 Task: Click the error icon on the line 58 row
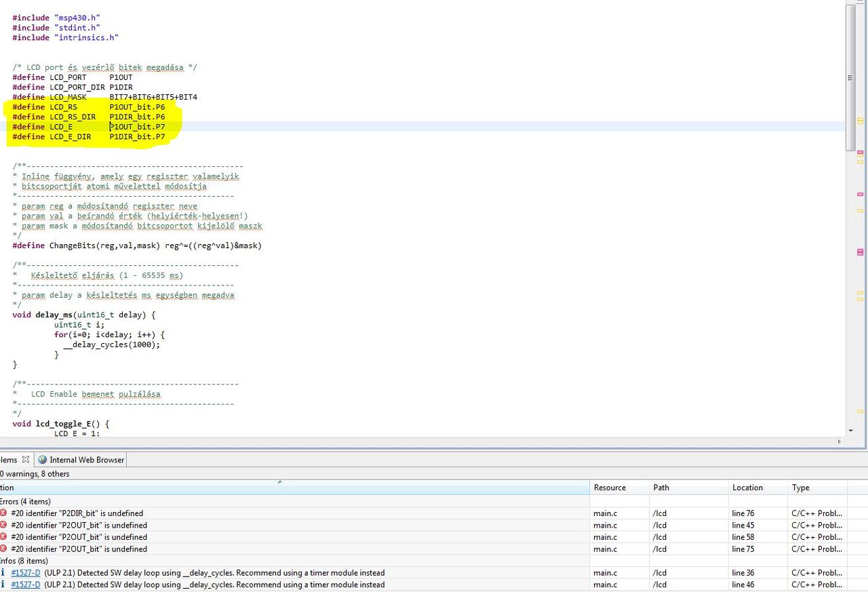(x=3, y=537)
